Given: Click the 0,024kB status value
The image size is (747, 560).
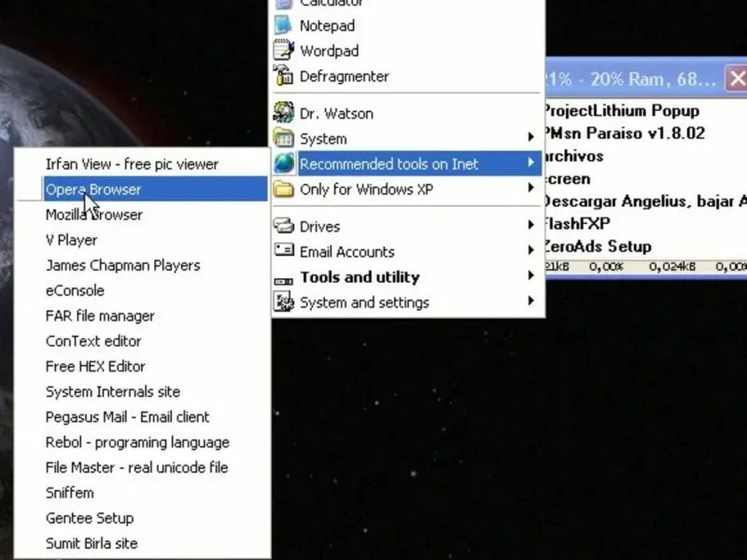Looking at the screenshot, I should coord(672,267).
